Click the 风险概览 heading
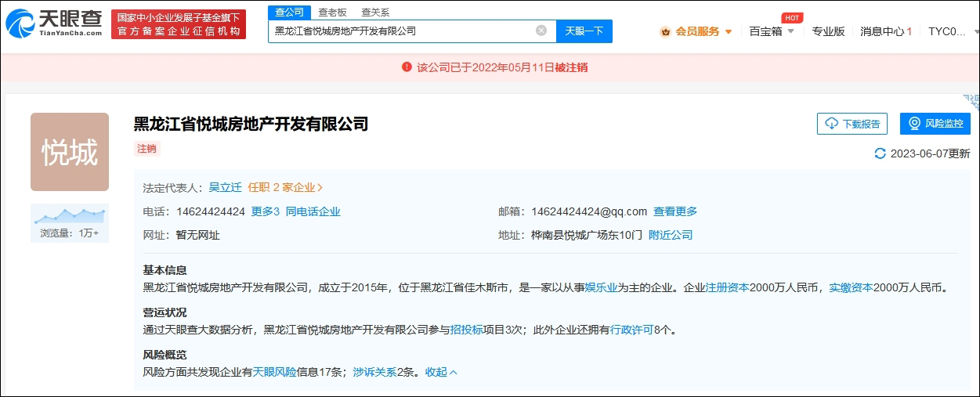Image resolution: width=980 pixels, height=397 pixels. 165,355
